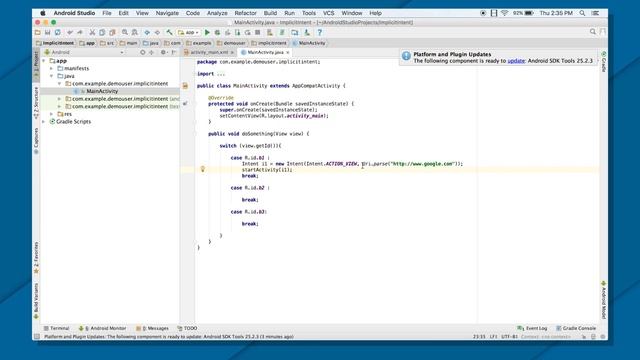Image resolution: width=640 pixels, height=360 pixels.
Task: Click the toolbar search magnifier at right
Action: 593,32
